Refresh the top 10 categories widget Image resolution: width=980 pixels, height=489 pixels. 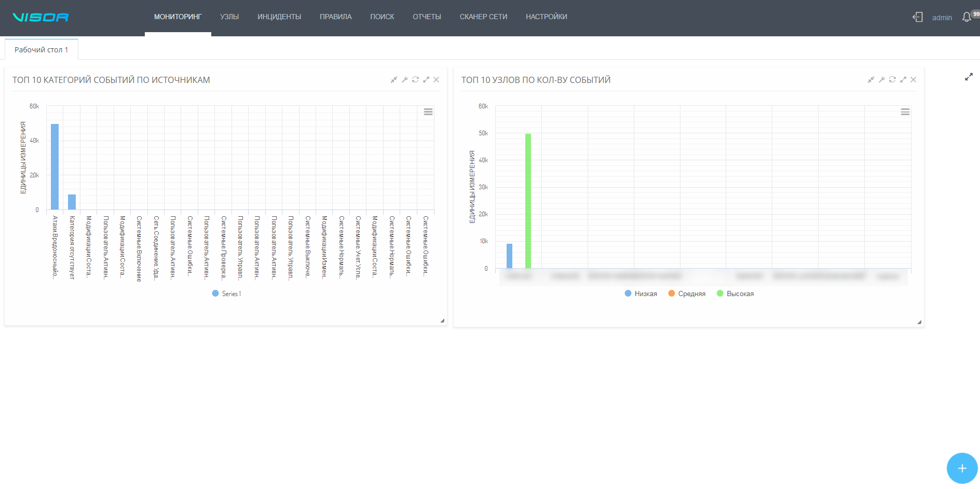(415, 79)
